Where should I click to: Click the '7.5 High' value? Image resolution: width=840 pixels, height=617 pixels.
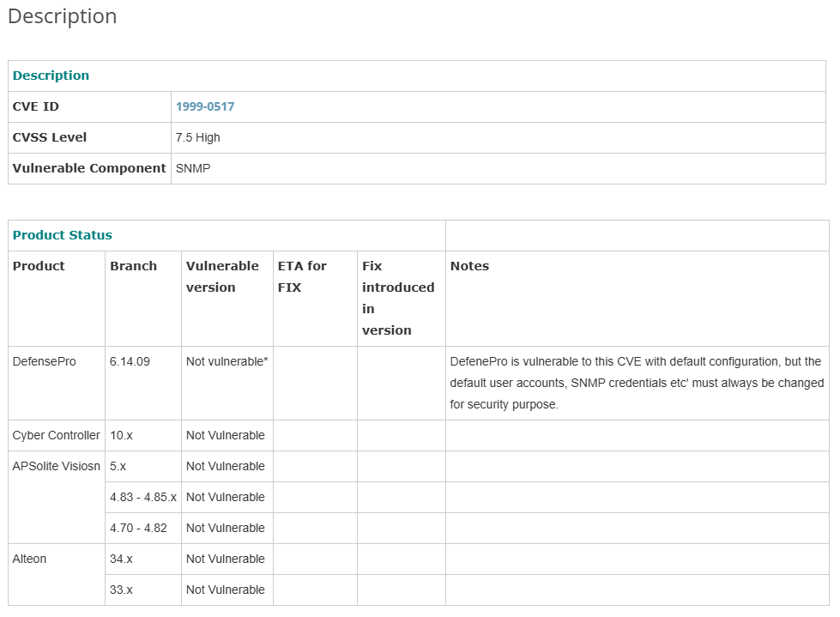tap(197, 137)
